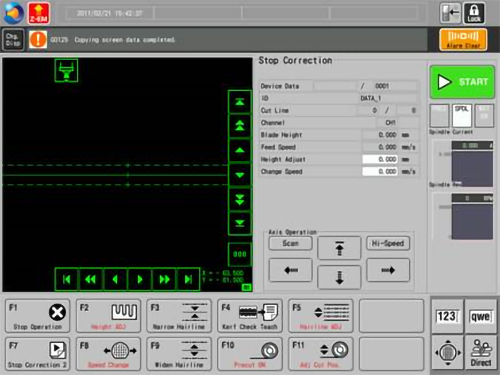Click the globe logo icon
The height and width of the screenshot is (375, 500).
(x=13, y=13)
